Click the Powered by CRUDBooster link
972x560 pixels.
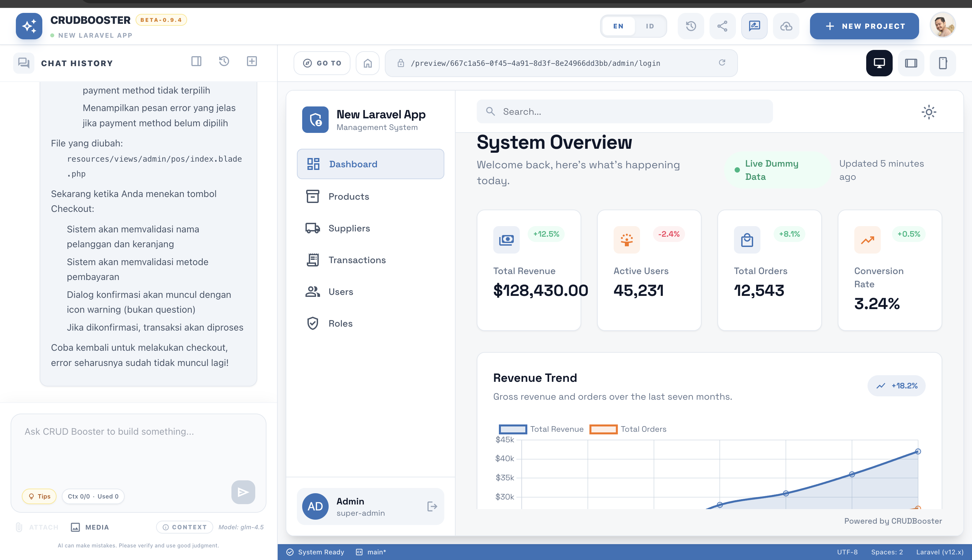pos(893,521)
